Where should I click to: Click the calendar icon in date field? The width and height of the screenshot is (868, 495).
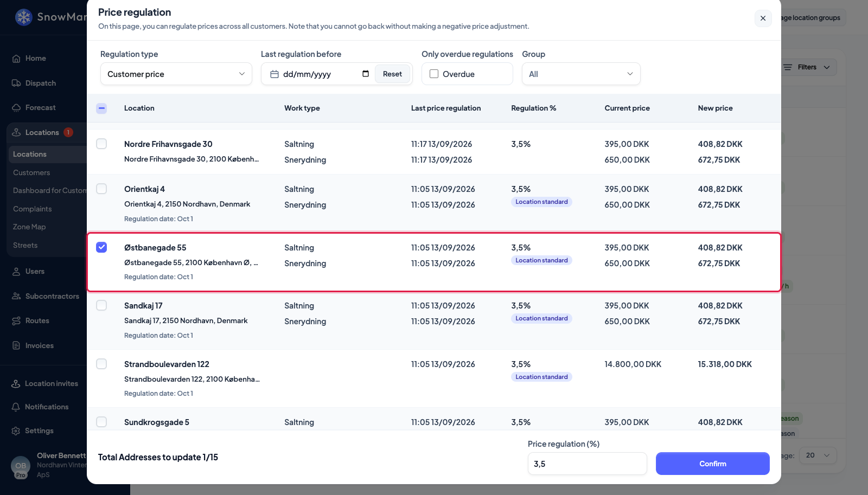[275, 74]
